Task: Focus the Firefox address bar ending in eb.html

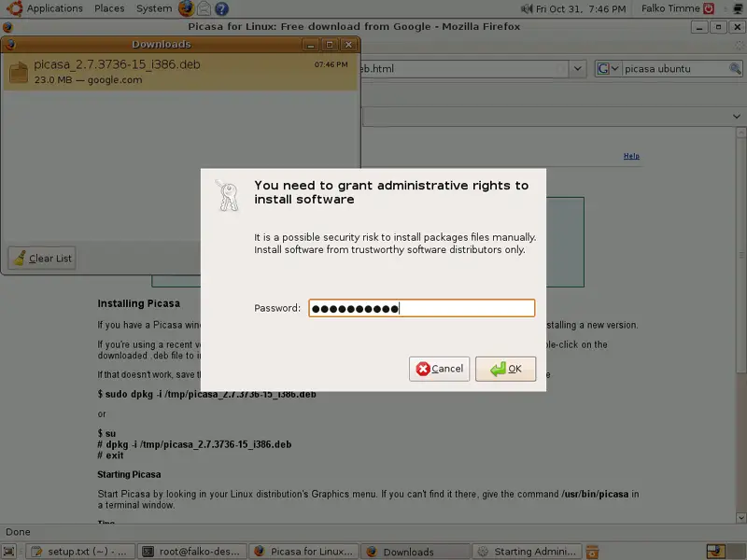Action: (x=464, y=68)
